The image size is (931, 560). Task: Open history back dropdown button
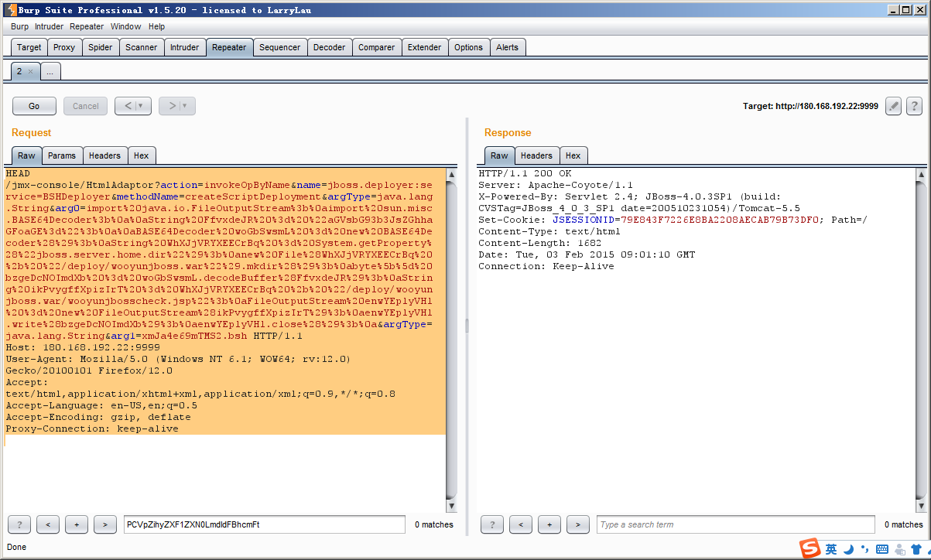(x=133, y=106)
